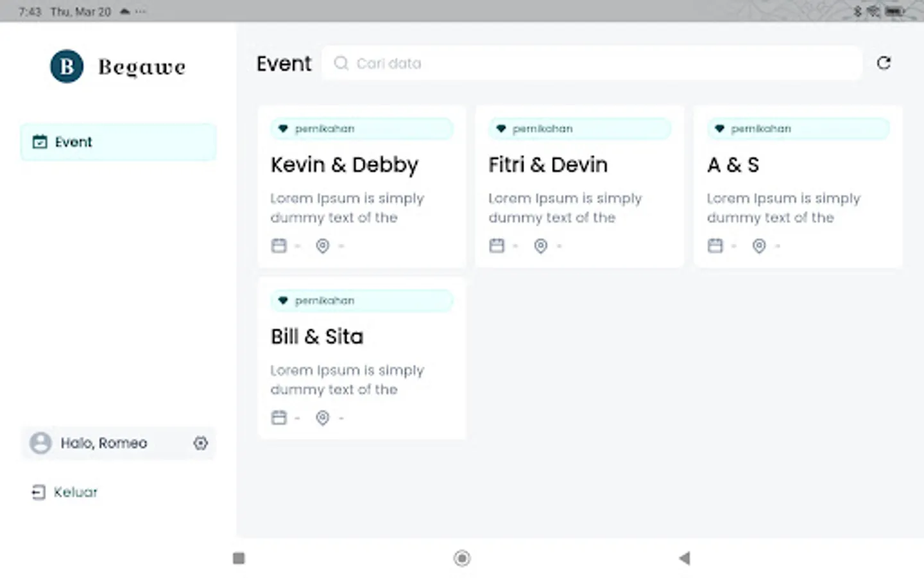This screenshot has width=924, height=578.
Task: Click the Begawe logo icon
Action: point(67,66)
